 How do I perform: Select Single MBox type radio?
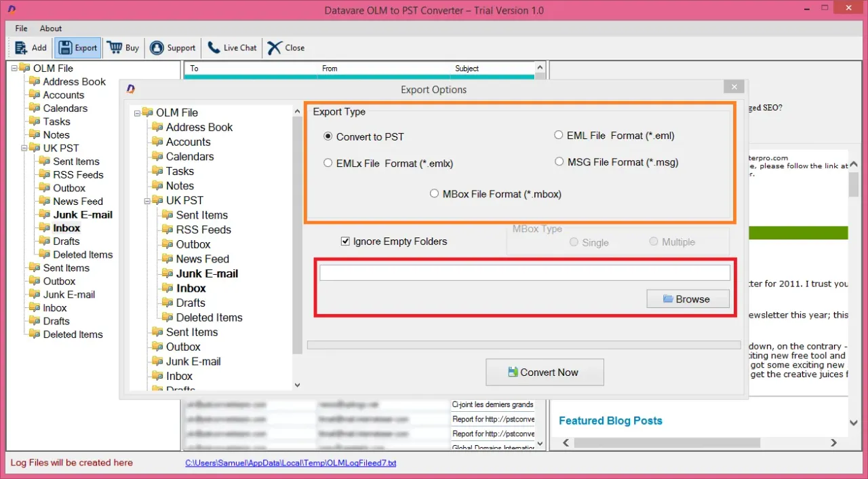[574, 242]
